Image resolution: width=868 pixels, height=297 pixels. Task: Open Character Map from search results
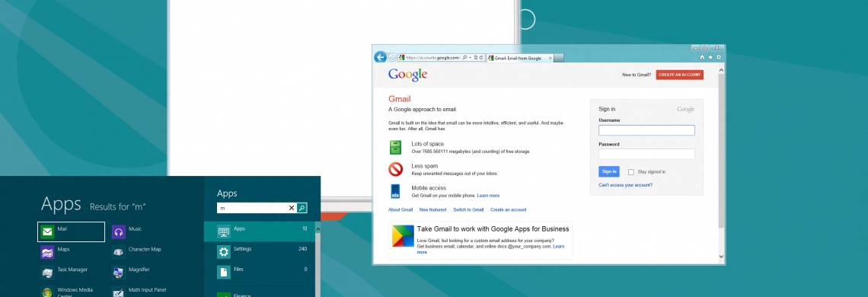[137, 252]
